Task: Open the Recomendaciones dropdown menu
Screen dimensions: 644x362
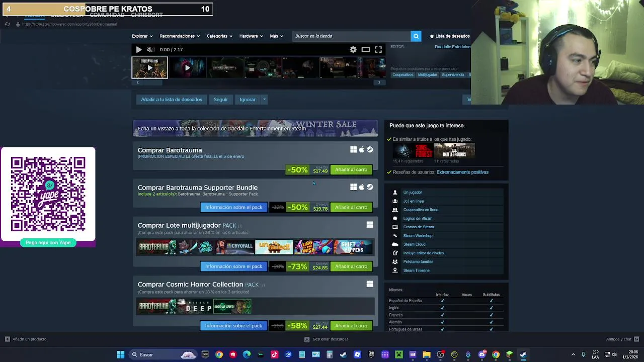Action: point(180,36)
